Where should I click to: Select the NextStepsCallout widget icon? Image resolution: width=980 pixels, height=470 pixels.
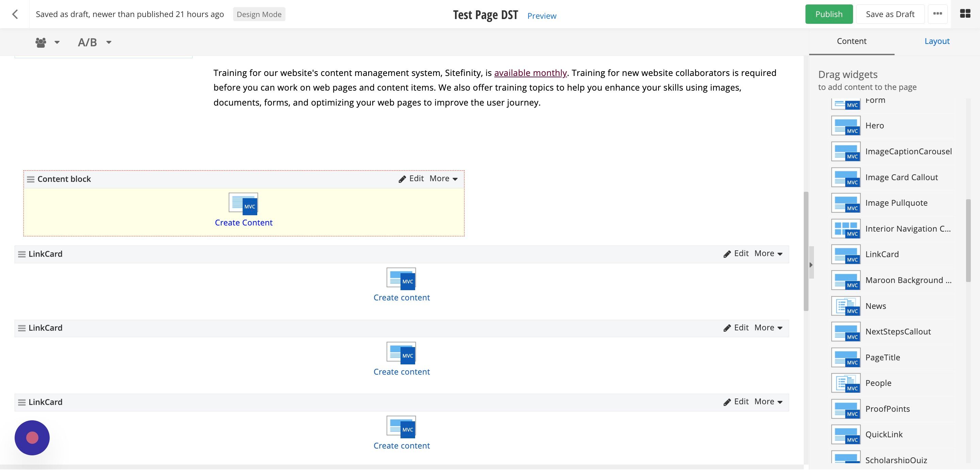(846, 332)
